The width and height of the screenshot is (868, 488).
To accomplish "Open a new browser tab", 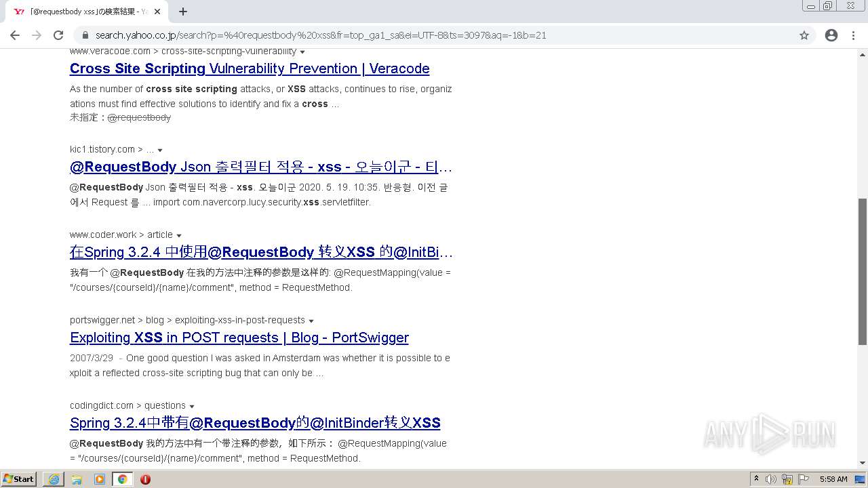I will tap(183, 12).
